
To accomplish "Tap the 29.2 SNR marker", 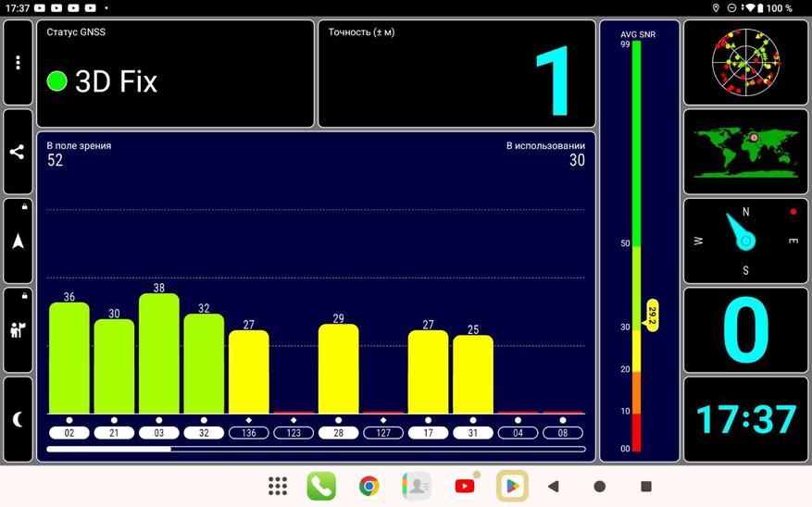I will (652, 315).
